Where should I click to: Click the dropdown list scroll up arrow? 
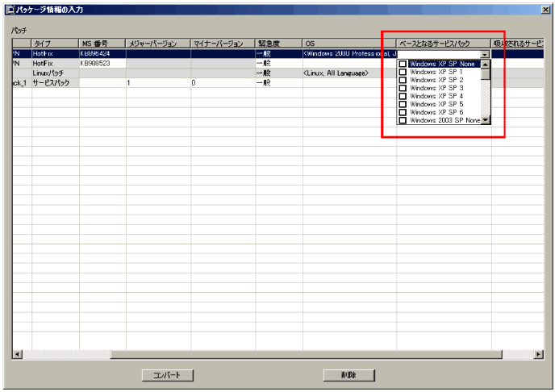[486, 65]
